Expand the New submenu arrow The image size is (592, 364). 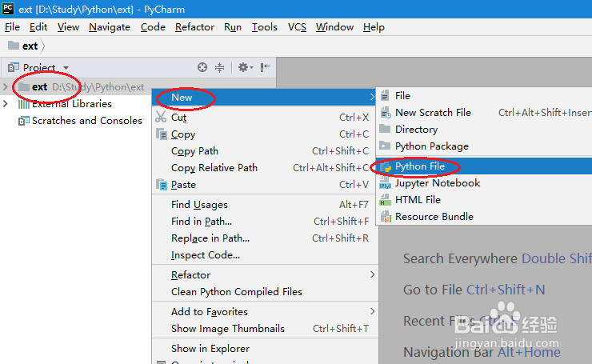click(372, 98)
